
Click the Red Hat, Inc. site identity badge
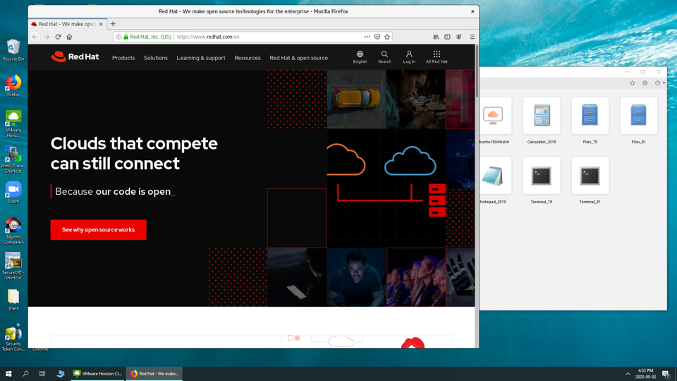[147, 37]
